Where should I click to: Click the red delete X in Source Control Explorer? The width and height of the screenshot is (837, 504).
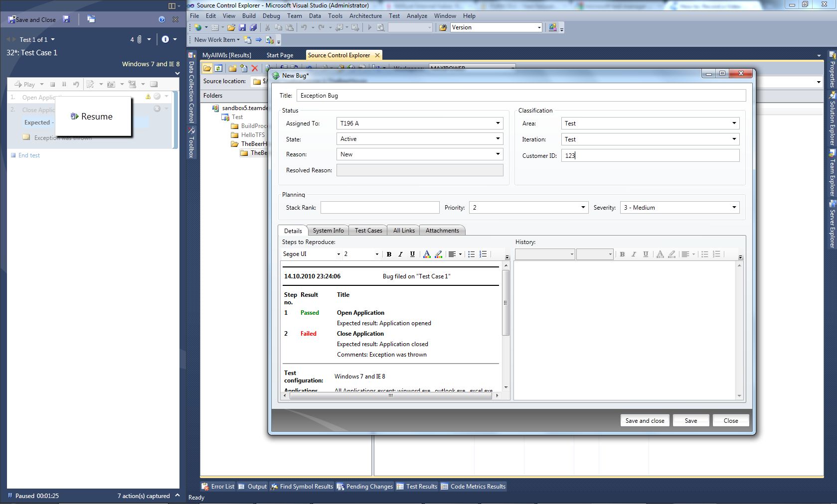pyautogui.click(x=255, y=68)
